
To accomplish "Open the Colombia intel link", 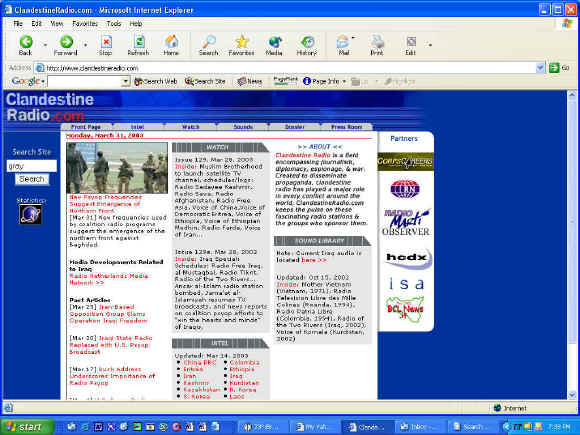I will pyautogui.click(x=245, y=362).
